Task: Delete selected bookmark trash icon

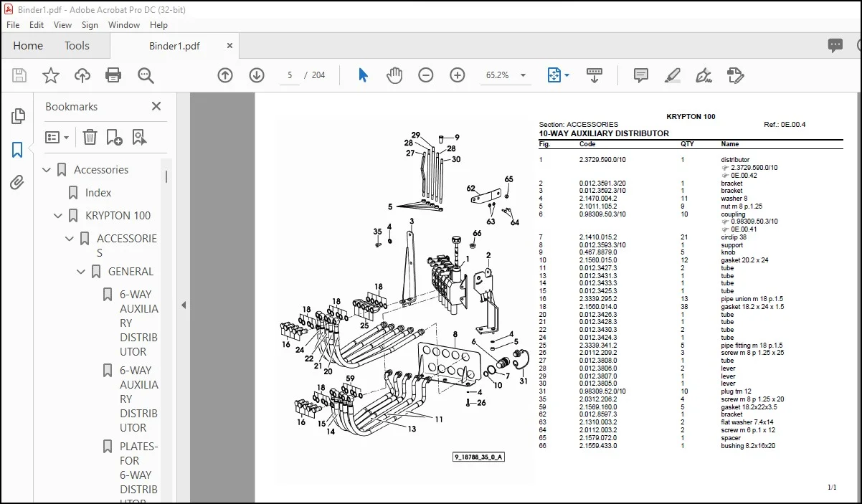Action: tap(90, 137)
